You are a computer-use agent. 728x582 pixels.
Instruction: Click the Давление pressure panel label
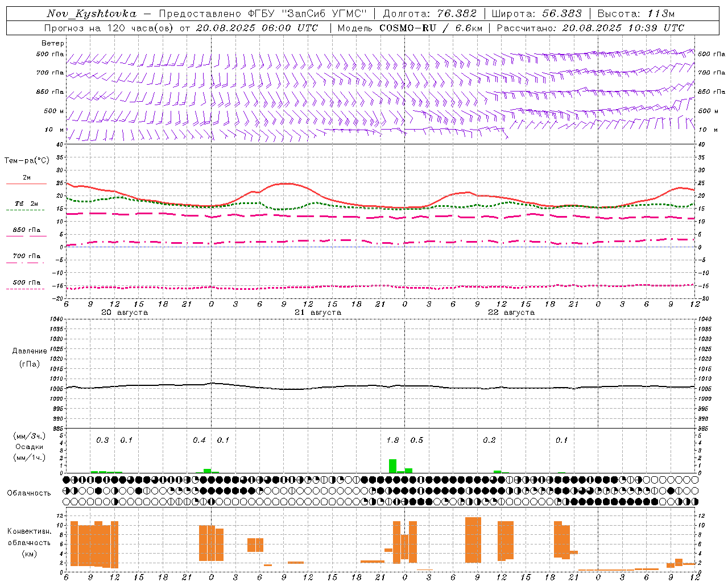point(30,351)
